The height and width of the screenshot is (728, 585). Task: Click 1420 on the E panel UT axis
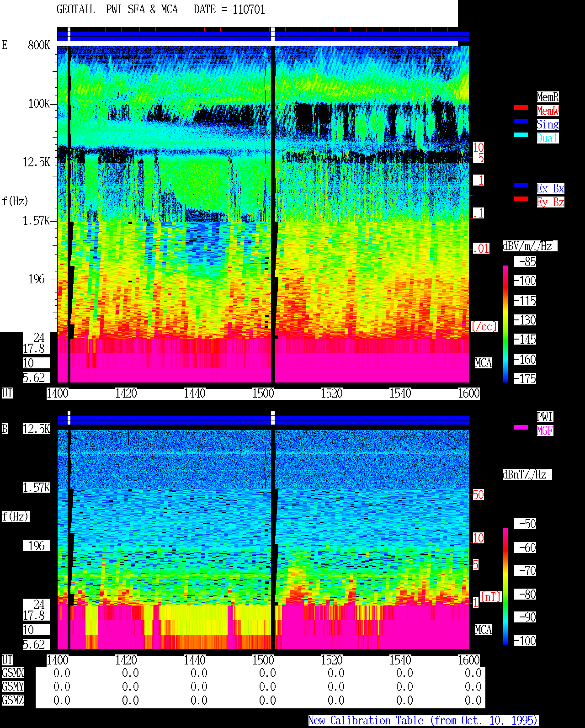tap(126, 393)
